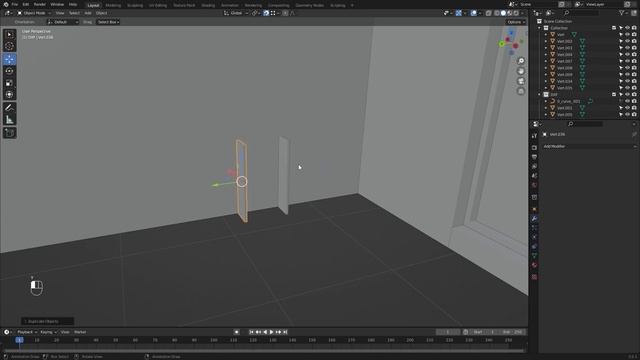640x360 pixels.
Task: Select the 3D Cursor tool
Action: tap(9, 46)
